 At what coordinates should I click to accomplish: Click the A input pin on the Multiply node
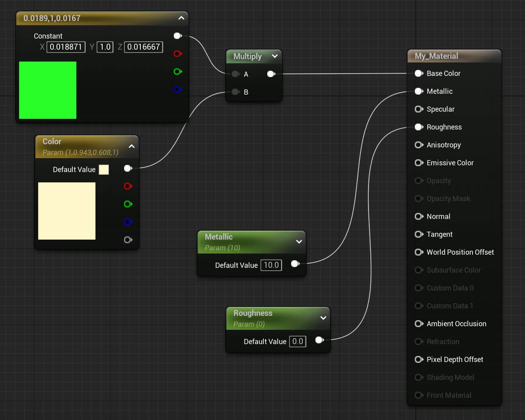pos(235,74)
